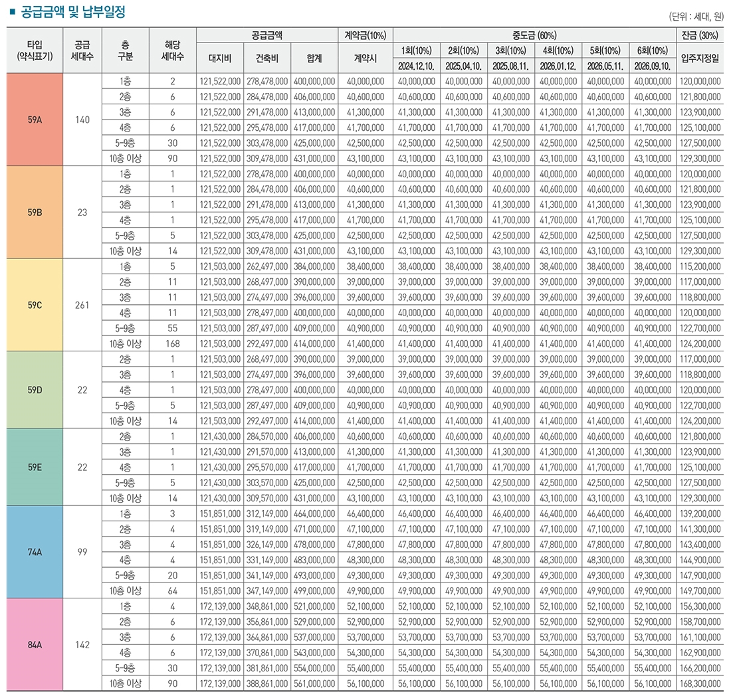
Task: Select total price 464,000,000
Action: pyautogui.click(x=314, y=513)
